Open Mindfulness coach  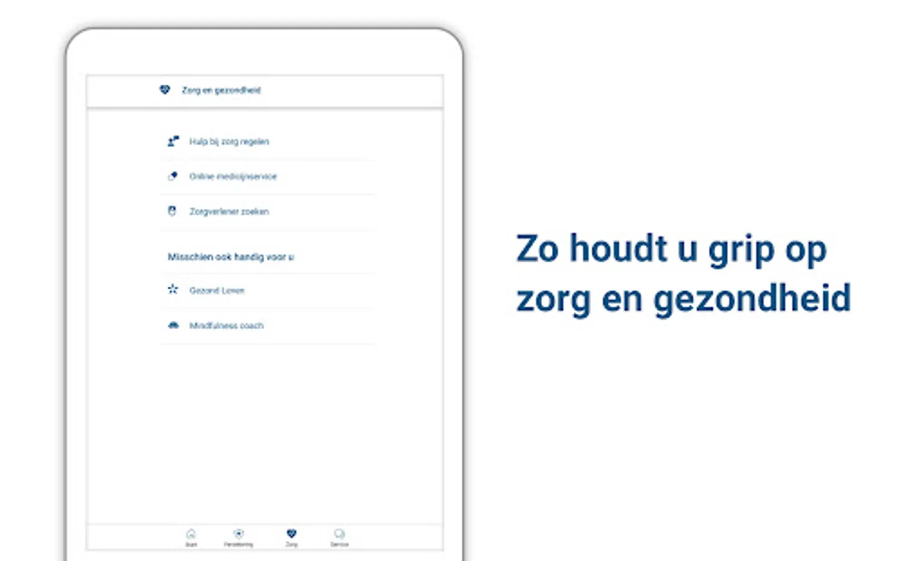click(x=267, y=326)
